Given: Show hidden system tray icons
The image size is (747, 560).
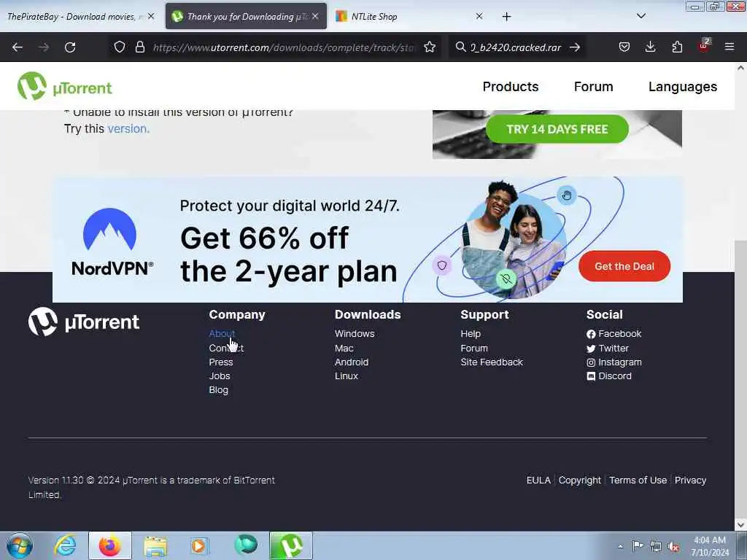Looking at the screenshot, I should 620,547.
